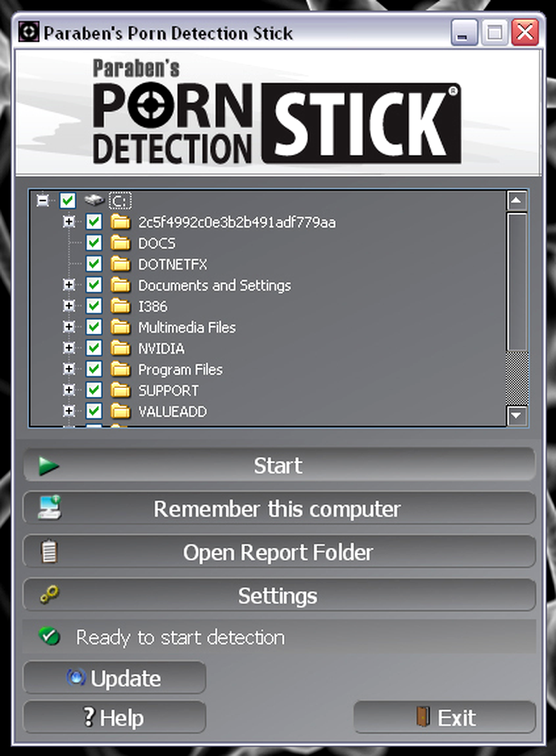Click the Multimedia Files folder icon
The width and height of the screenshot is (556, 756).
[x=120, y=327]
